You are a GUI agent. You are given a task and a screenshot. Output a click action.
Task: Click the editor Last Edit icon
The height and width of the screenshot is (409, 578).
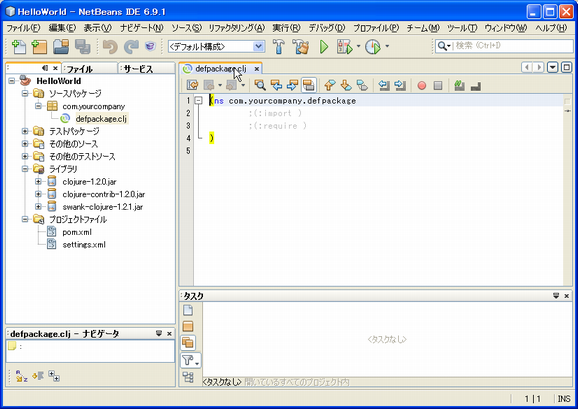pyautogui.click(x=192, y=85)
